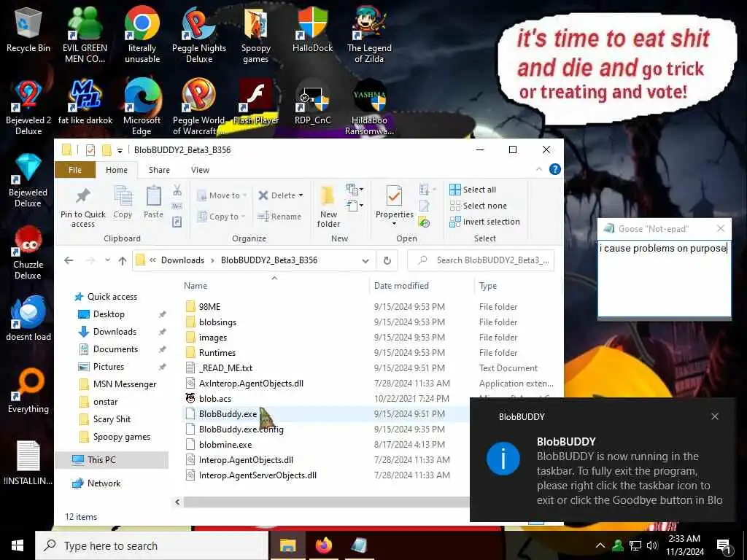Select the Home ribbon tab

117,170
